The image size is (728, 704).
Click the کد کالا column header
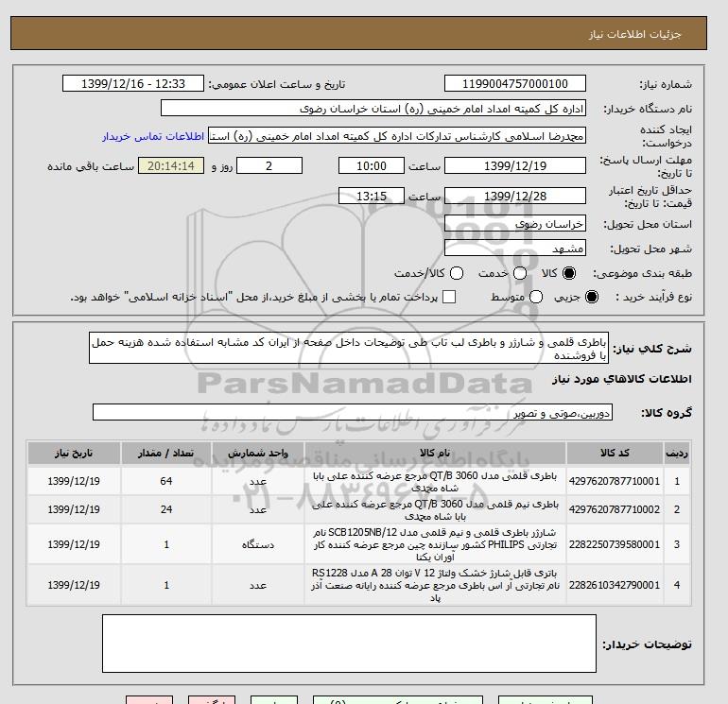tap(615, 453)
